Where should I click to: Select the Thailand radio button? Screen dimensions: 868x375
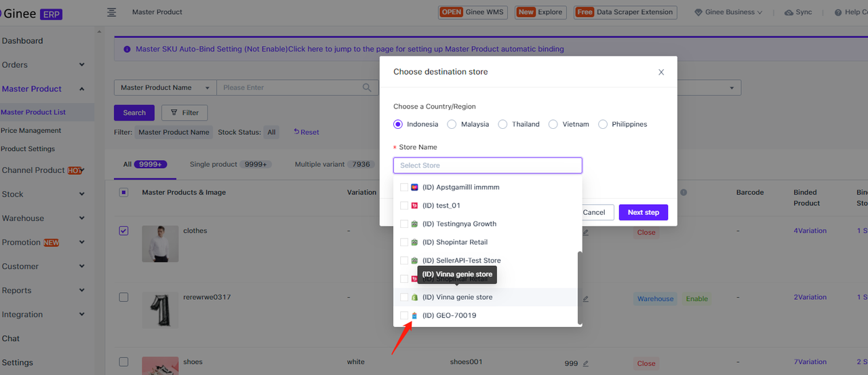click(502, 124)
